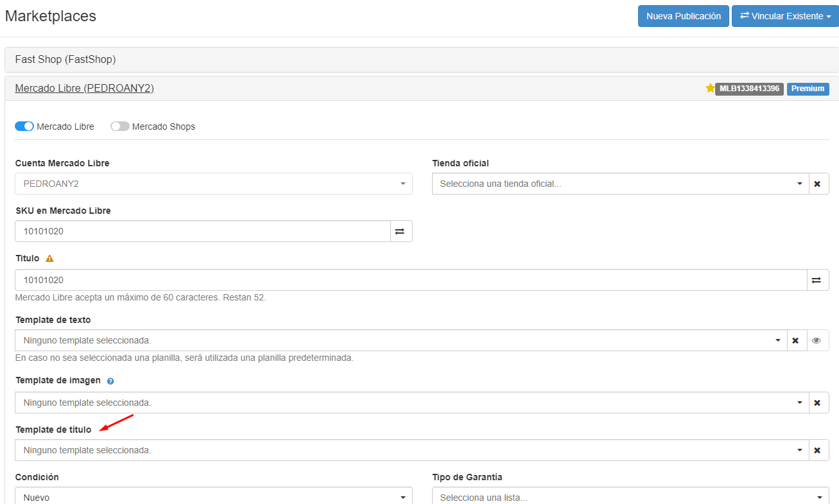Preview the text template with the eye icon

pos(817,340)
